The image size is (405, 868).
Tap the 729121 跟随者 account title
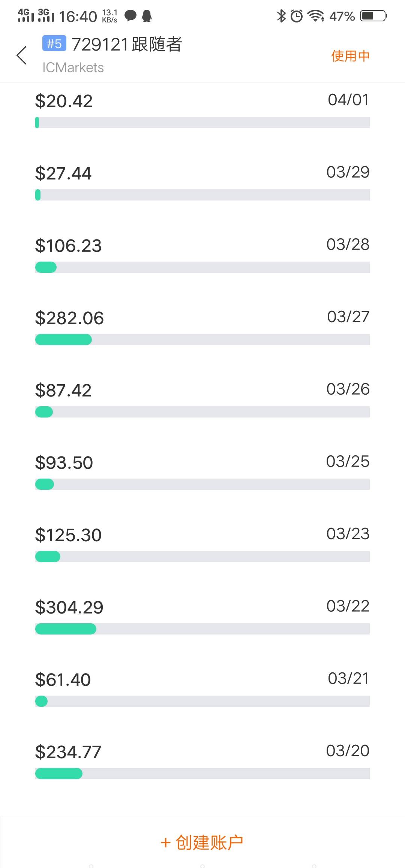click(x=127, y=44)
